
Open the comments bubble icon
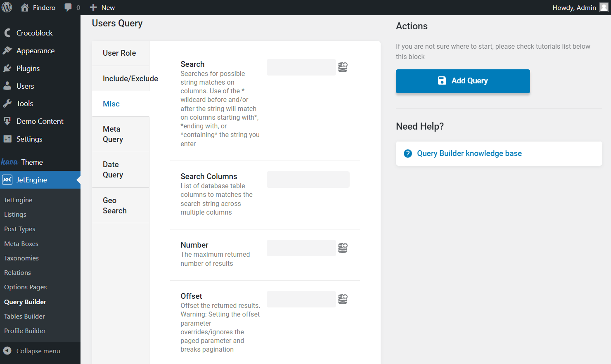68,7
